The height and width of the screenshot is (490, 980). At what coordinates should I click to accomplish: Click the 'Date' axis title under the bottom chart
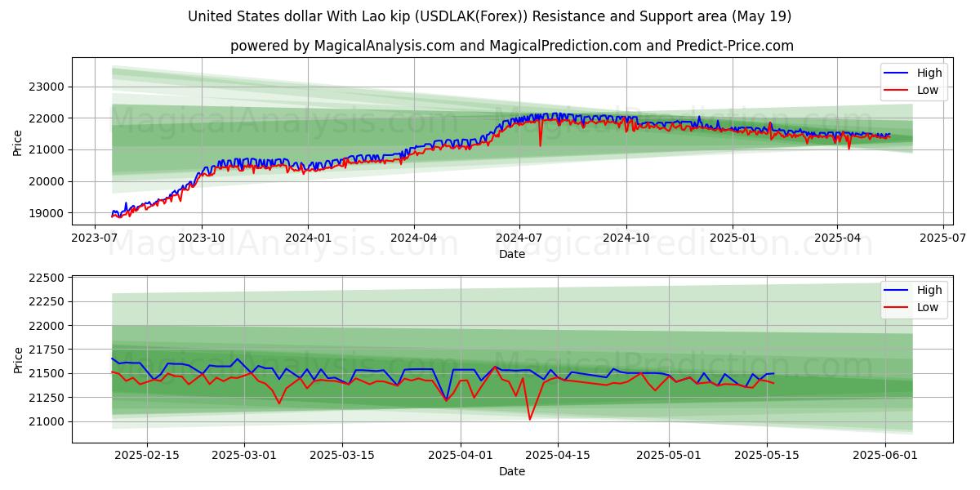(512, 471)
